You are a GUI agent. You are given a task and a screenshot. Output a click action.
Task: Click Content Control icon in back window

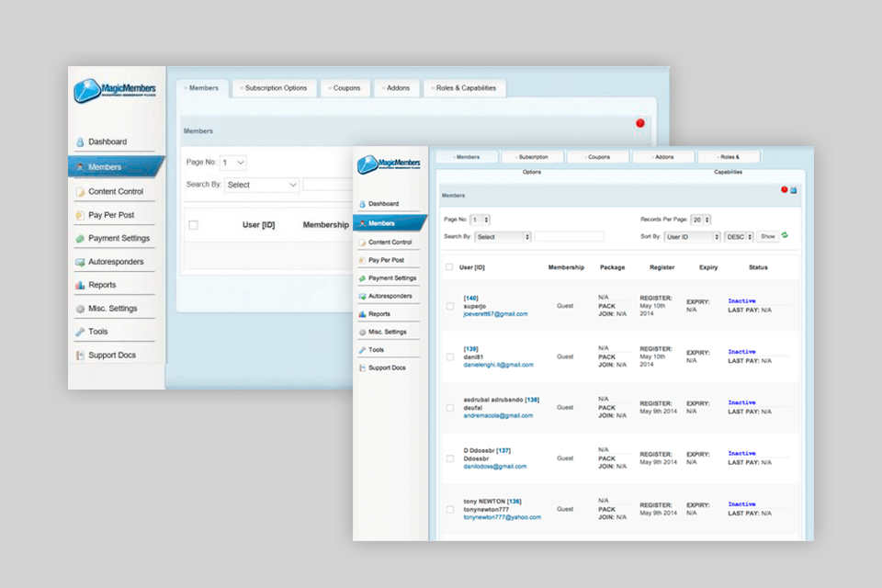point(80,192)
